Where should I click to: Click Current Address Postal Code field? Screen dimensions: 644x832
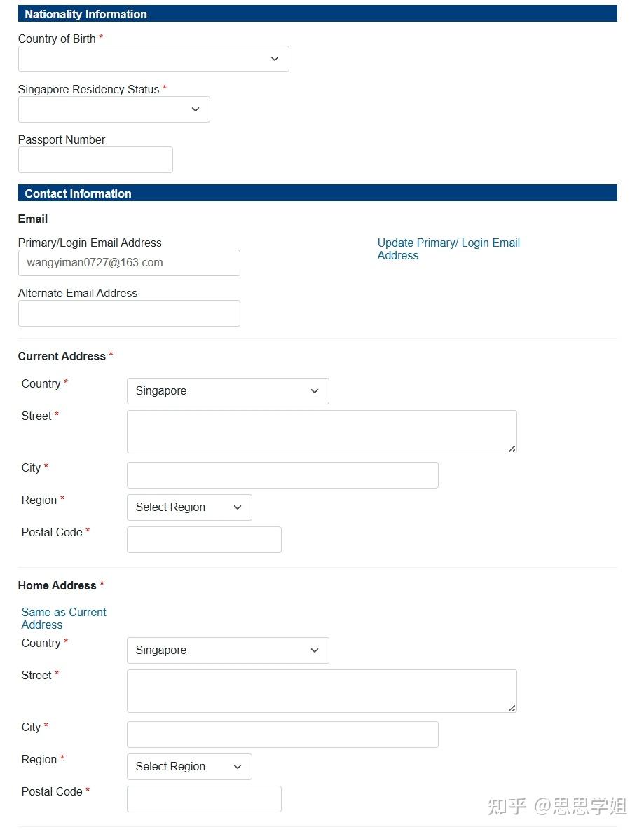[204, 540]
